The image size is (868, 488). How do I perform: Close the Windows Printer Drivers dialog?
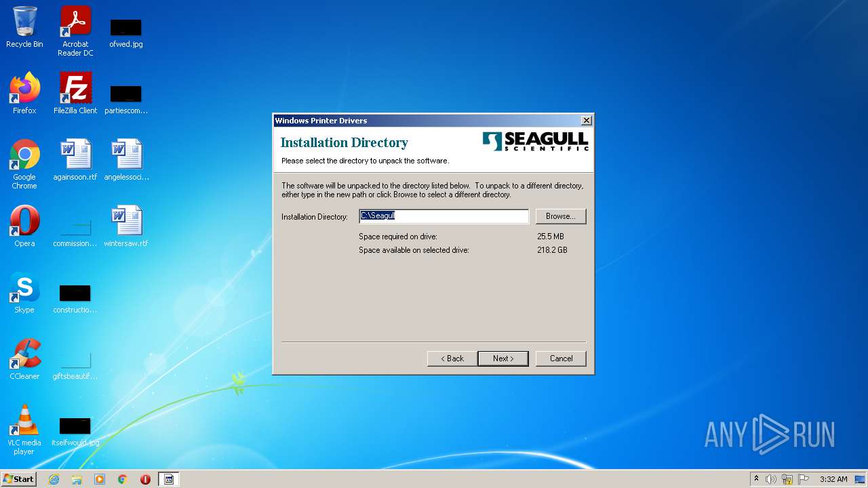587,121
